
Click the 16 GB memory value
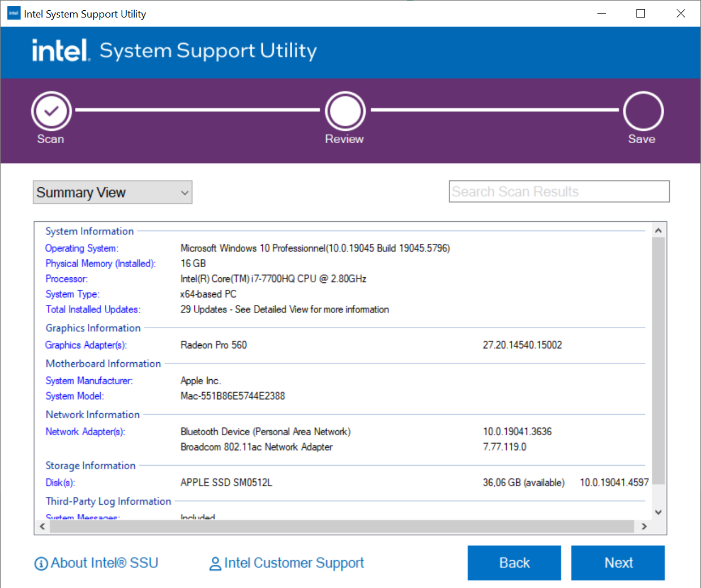[x=193, y=264]
